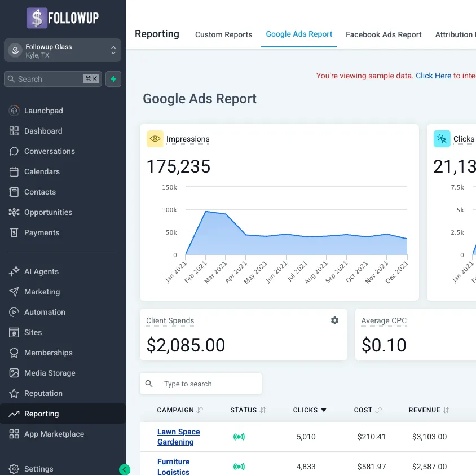This screenshot has width=476, height=475.
Task: Sort the table by the STATUS column
Action: pyautogui.click(x=248, y=410)
